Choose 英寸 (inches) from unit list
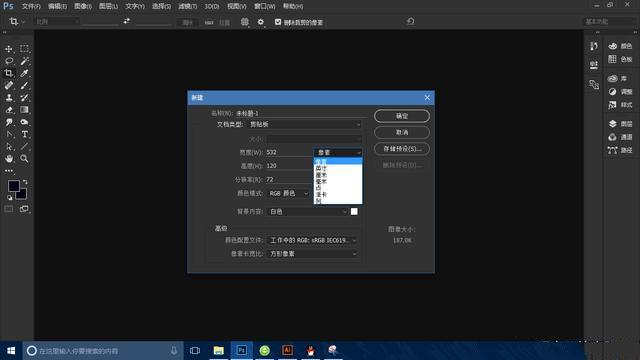This screenshot has width=640, height=360. 338,168
